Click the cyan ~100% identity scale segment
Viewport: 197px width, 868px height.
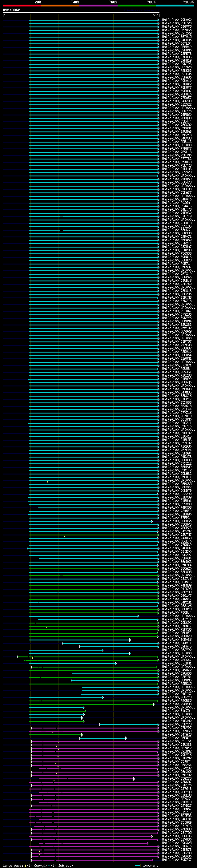[175, 6]
